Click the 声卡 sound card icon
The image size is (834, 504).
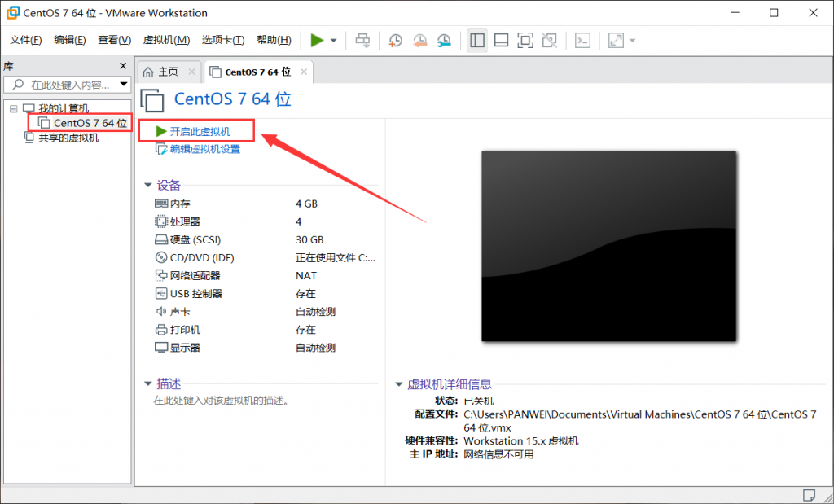tap(161, 312)
